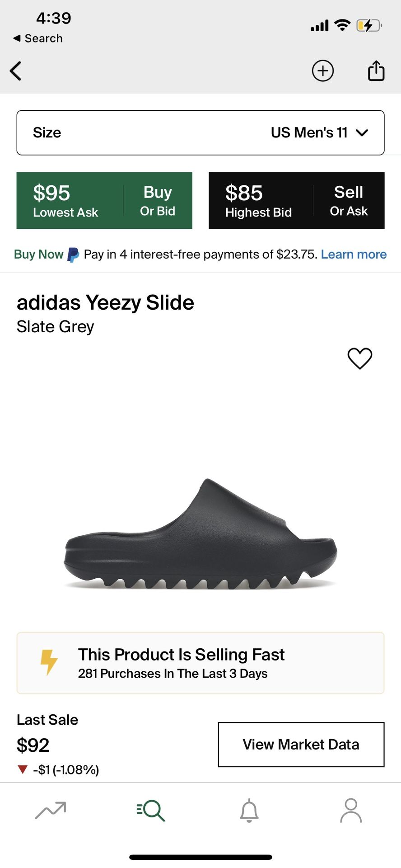Open the Size US Men's 11 dropdown

click(200, 133)
